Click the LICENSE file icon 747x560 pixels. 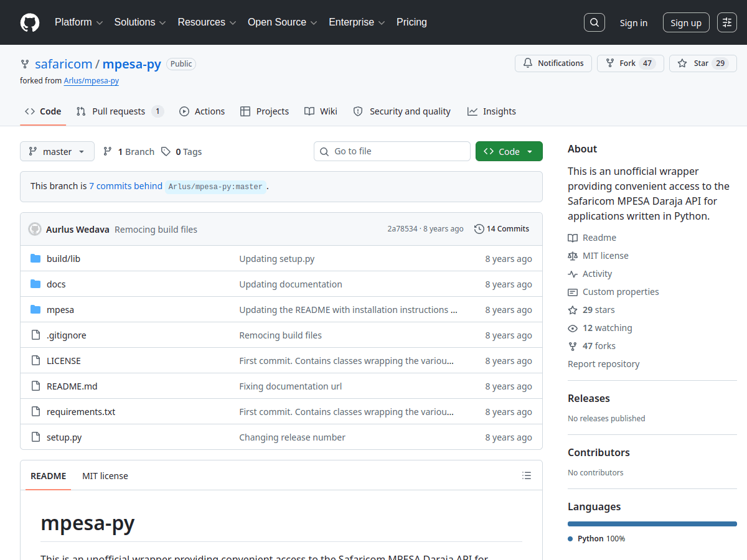(35, 360)
